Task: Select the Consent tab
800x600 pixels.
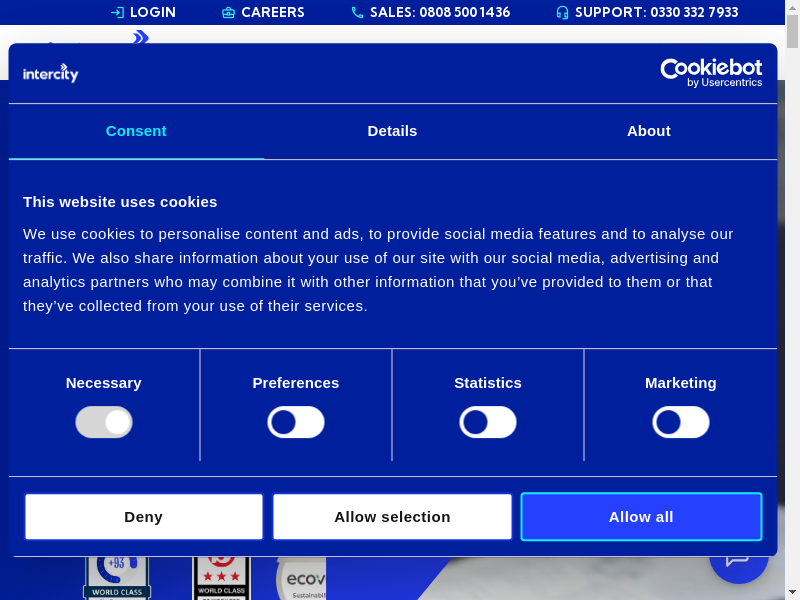Action: (136, 131)
